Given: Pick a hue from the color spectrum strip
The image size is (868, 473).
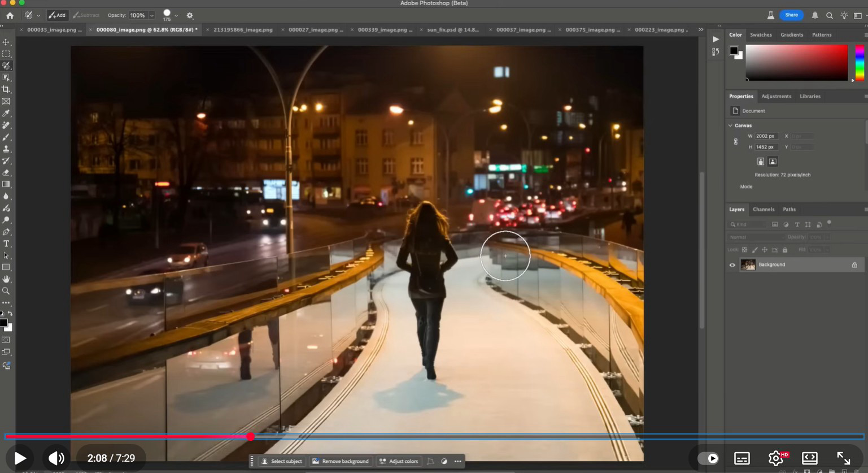Looking at the screenshot, I should click(x=859, y=62).
